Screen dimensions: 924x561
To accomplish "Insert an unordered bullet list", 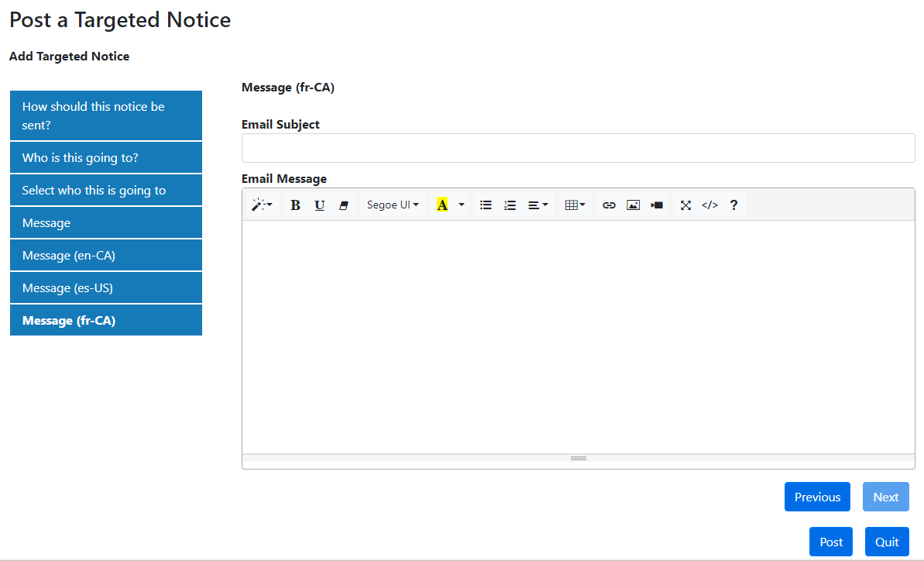I will pos(486,205).
